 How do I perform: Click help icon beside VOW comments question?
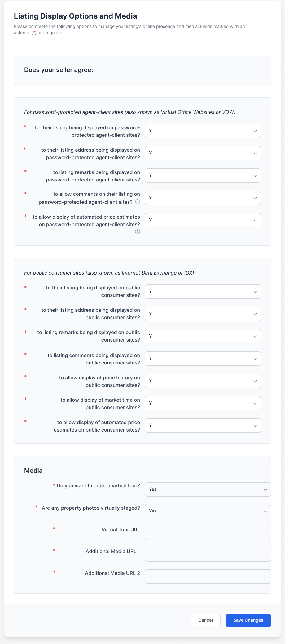tap(138, 202)
